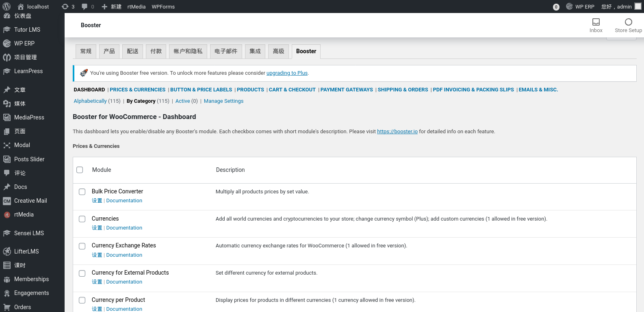This screenshot has height=312, width=644.
Task: Open the admin user account menu
Action: (x=620, y=6)
